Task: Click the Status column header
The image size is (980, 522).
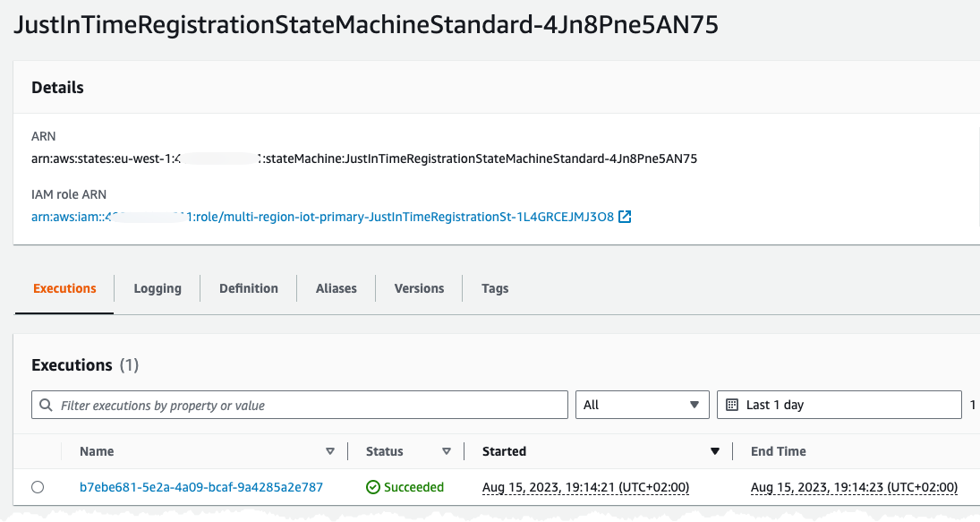Action: (384, 451)
